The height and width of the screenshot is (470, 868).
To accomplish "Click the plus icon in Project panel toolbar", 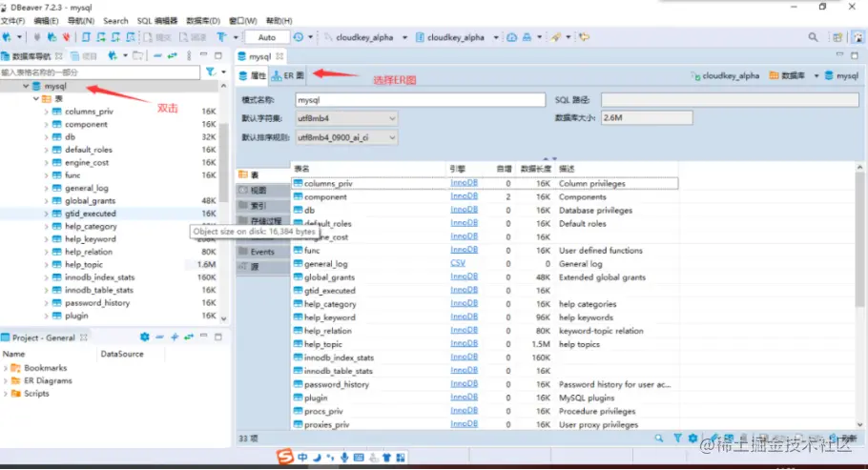I will click(x=175, y=337).
